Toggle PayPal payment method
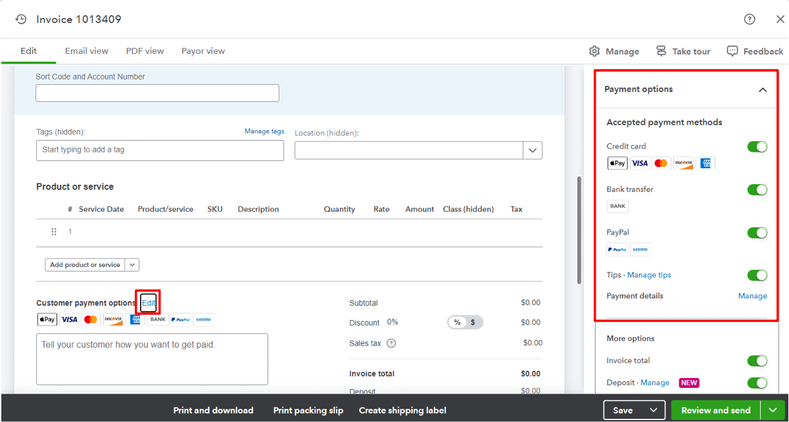This screenshot has width=789, height=422. 757,233
